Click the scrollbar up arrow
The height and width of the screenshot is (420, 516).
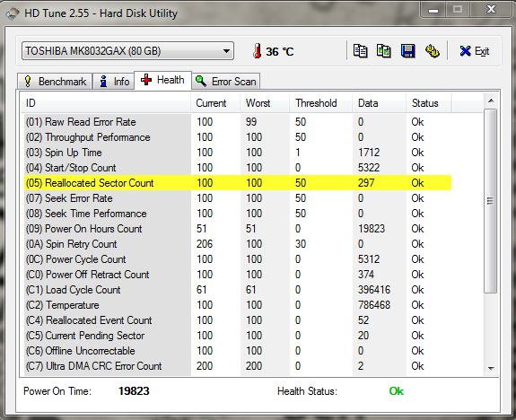click(491, 101)
